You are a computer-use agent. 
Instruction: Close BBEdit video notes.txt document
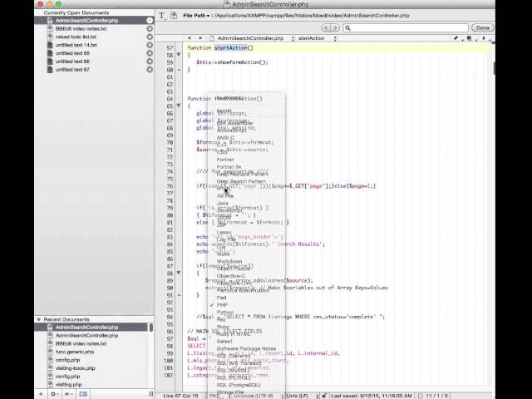[150, 28]
